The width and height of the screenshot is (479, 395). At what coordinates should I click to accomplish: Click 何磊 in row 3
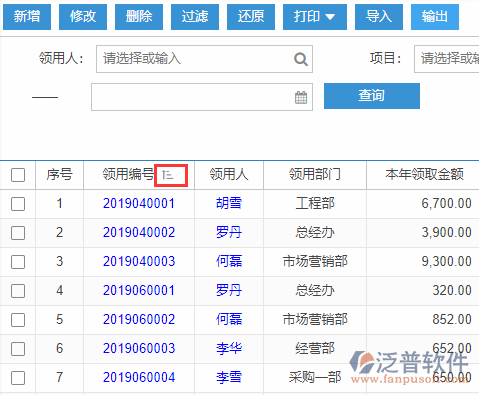click(229, 261)
